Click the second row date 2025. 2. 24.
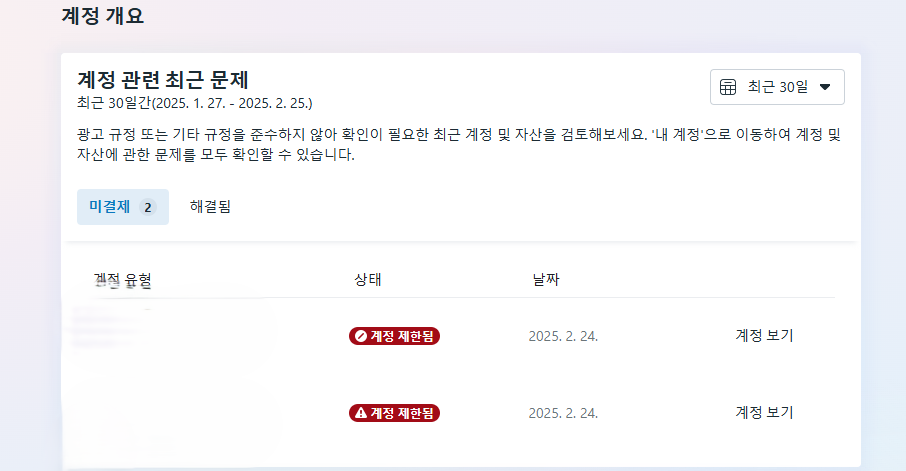This screenshot has height=471, width=906. point(563,413)
